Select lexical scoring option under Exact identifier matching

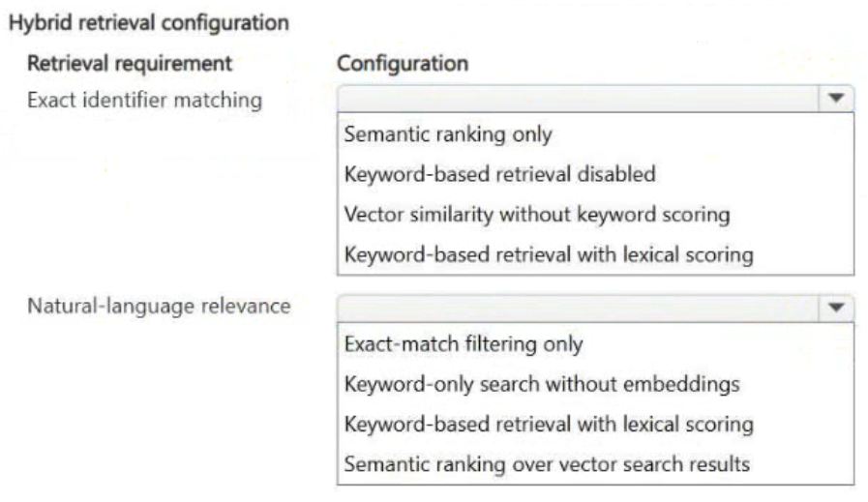(549, 255)
